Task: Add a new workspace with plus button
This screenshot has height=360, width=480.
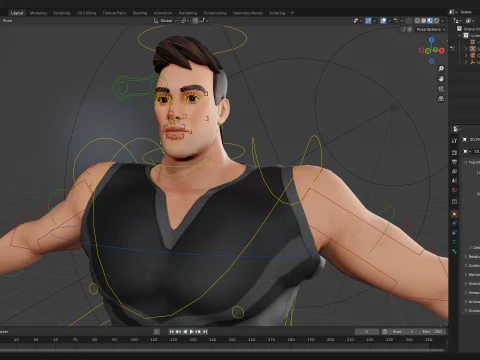Action: pyautogui.click(x=292, y=13)
